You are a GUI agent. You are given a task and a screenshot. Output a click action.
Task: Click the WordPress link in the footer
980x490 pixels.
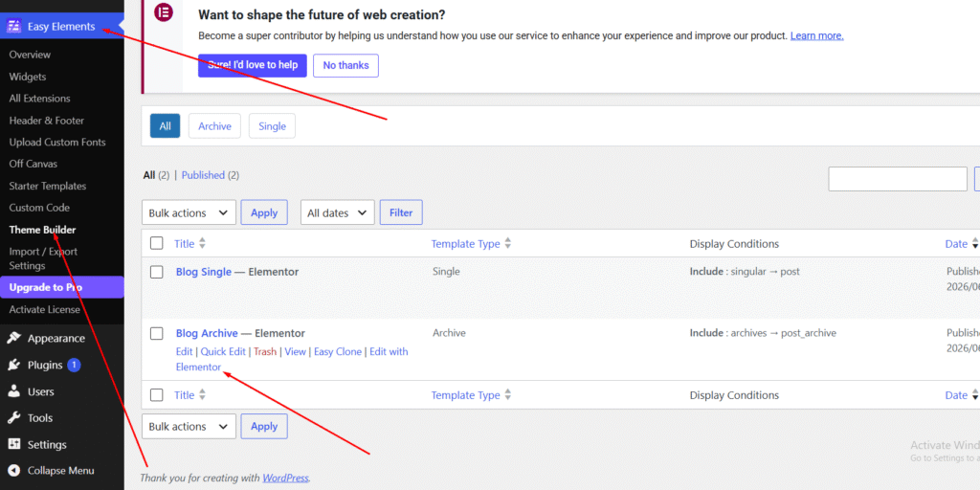point(285,479)
